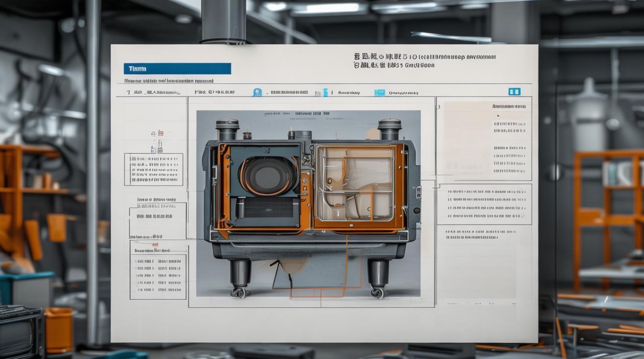Click the subtitle text under the blue header
This screenshot has width=644, height=359.
169,81
